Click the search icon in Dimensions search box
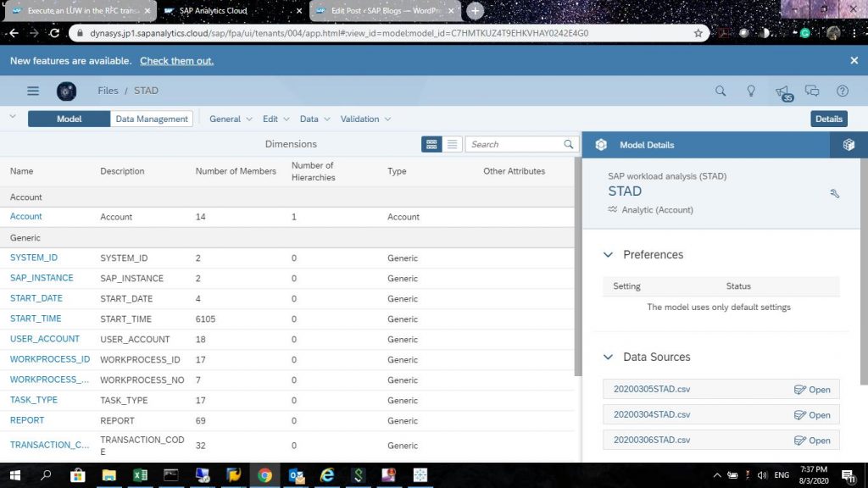The image size is (868, 488). [x=569, y=144]
